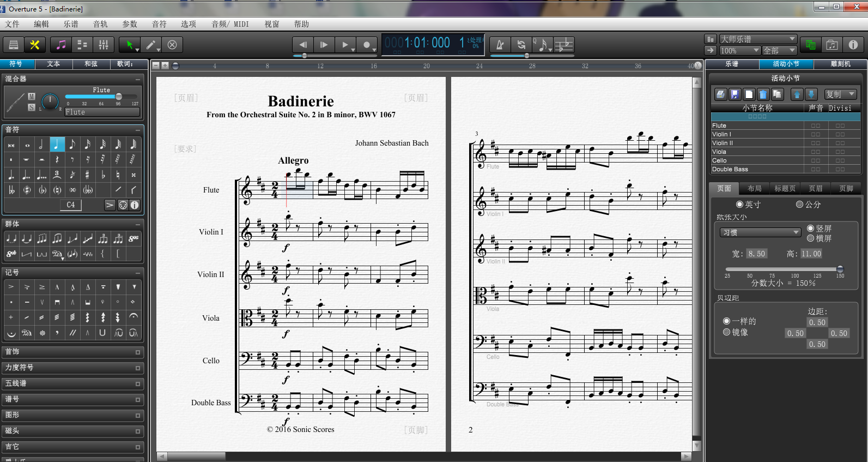Screen dimensions: 868x462
Task: Adjust the 分数大小 score size slider
Action: click(784, 269)
